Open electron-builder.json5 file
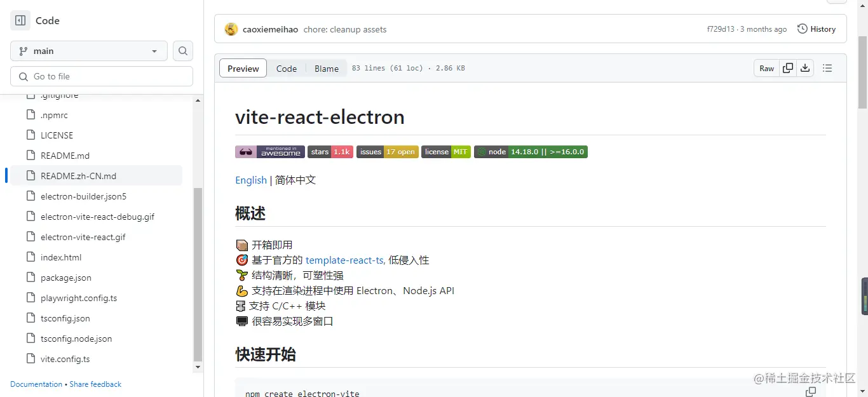The image size is (868, 397). click(x=83, y=196)
